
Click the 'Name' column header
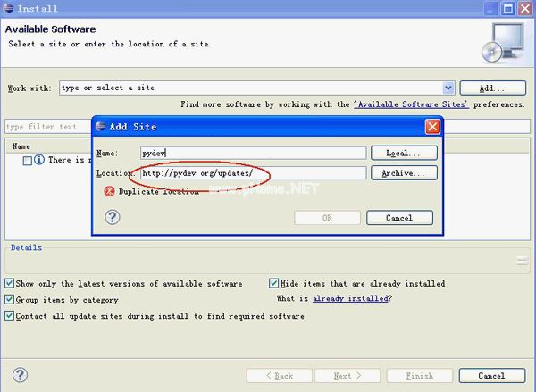[x=21, y=146]
